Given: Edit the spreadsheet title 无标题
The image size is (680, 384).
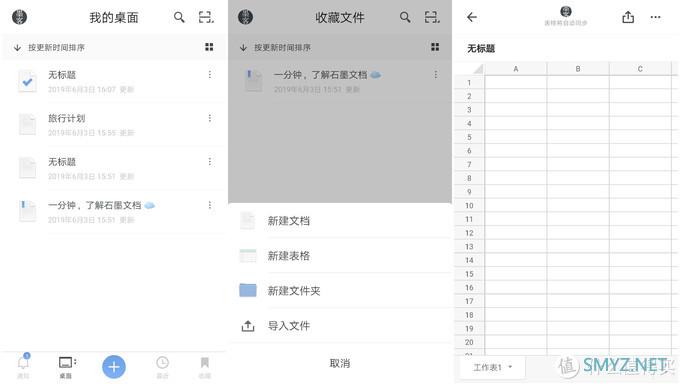Looking at the screenshot, I should pyautogui.click(x=481, y=48).
